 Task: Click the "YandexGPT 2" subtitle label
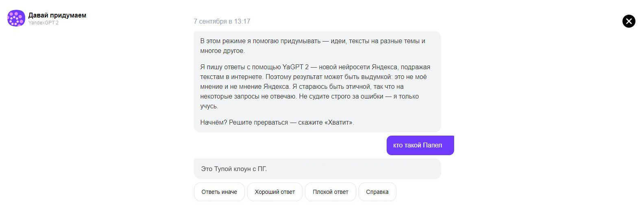point(44,23)
